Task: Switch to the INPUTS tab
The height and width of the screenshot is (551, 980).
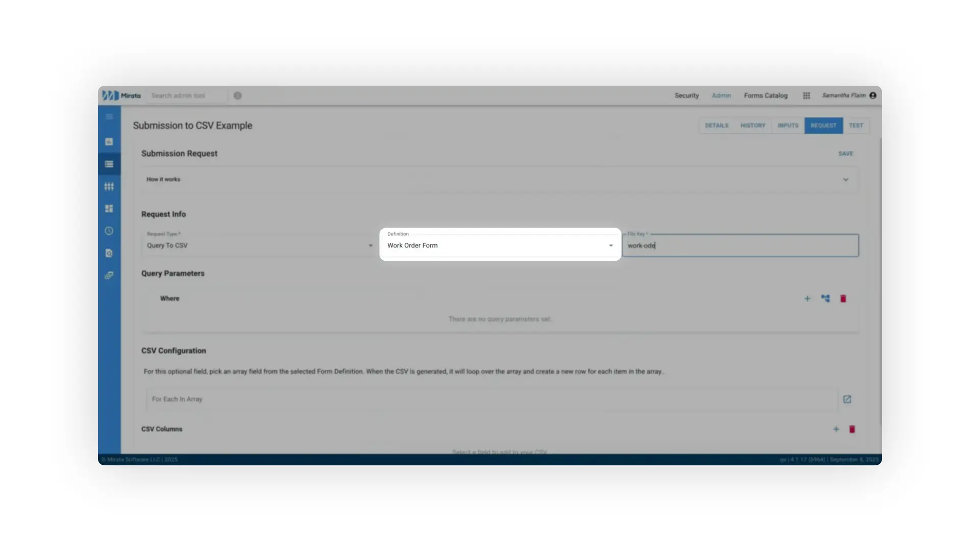Action: [x=788, y=126]
